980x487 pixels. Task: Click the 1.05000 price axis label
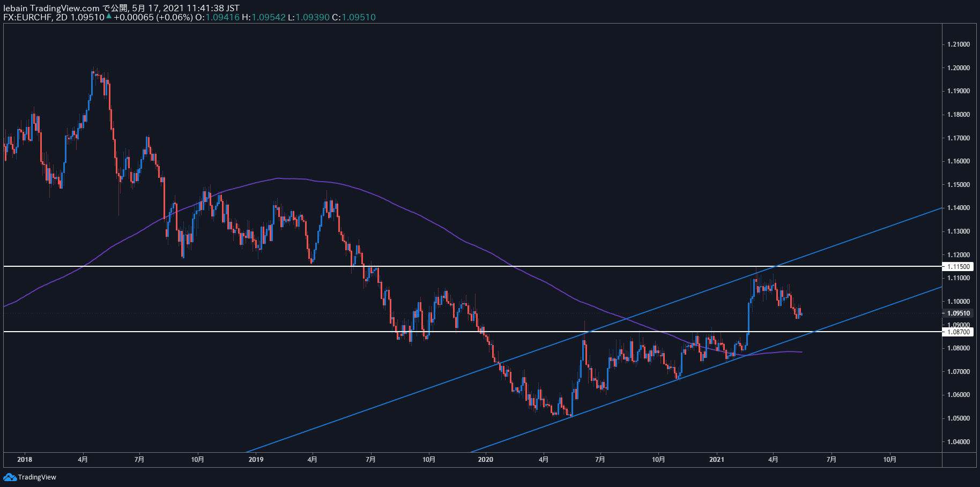pyautogui.click(x=959, y=418)
